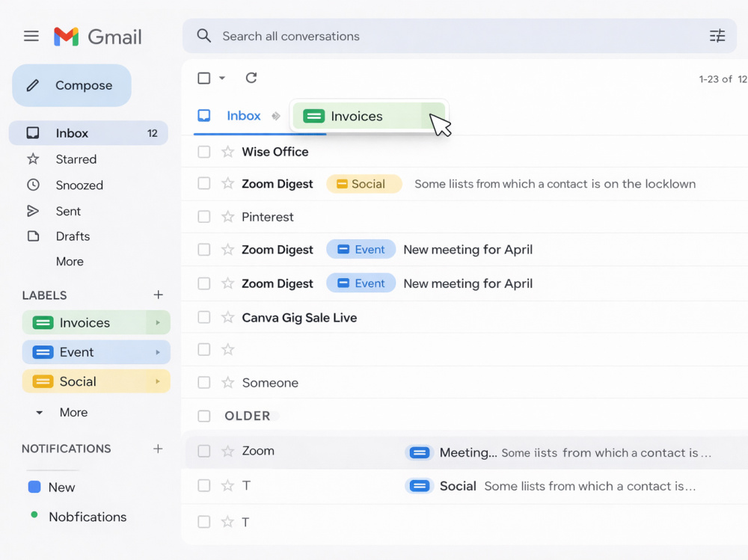Click blue Event label icon in sidebar
The image size is (748, 560).
point(43,352)
